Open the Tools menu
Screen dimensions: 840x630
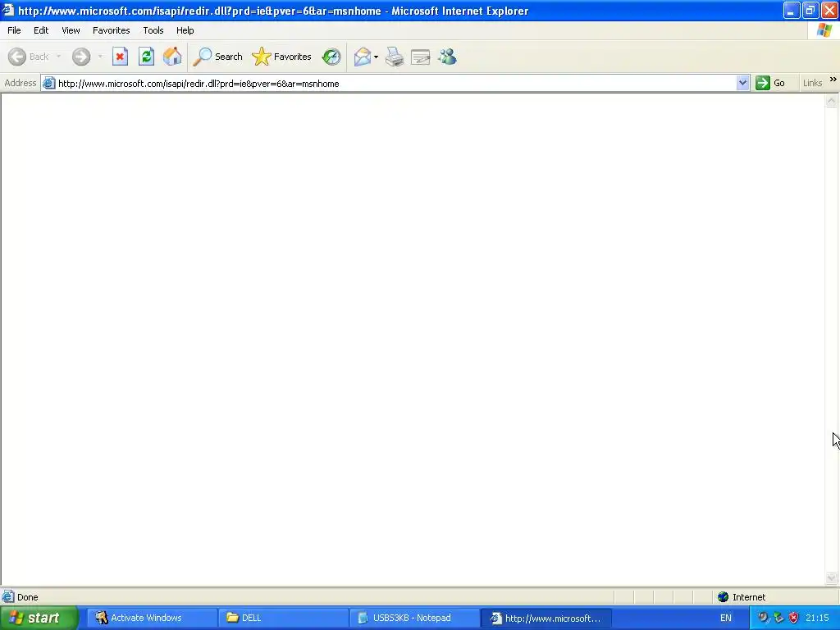click(x=153, y=30)
